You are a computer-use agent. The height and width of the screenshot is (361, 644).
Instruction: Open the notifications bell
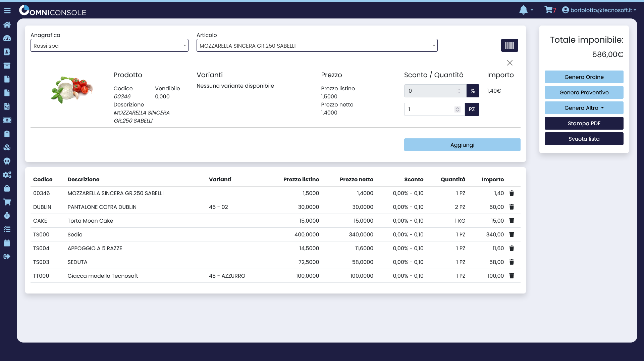point(523,10)
